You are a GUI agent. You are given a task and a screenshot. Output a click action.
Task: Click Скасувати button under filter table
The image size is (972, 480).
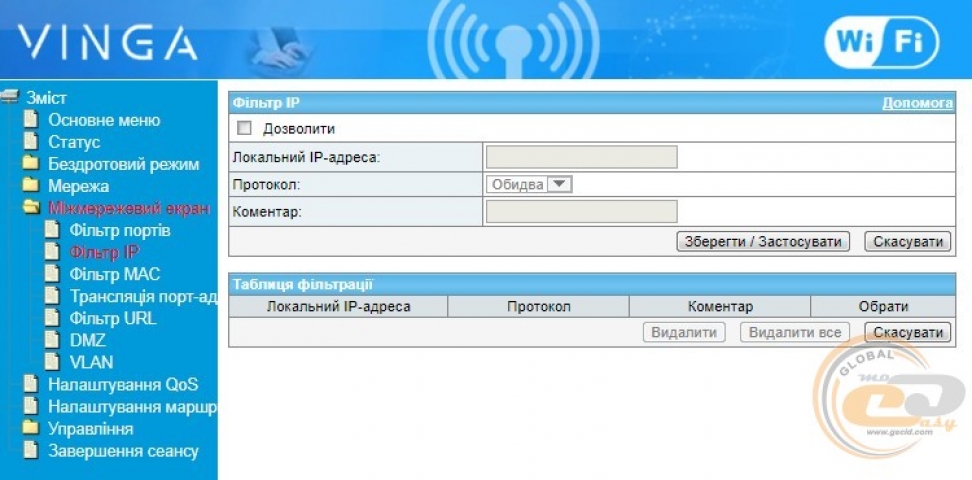(x=908, y=332)
